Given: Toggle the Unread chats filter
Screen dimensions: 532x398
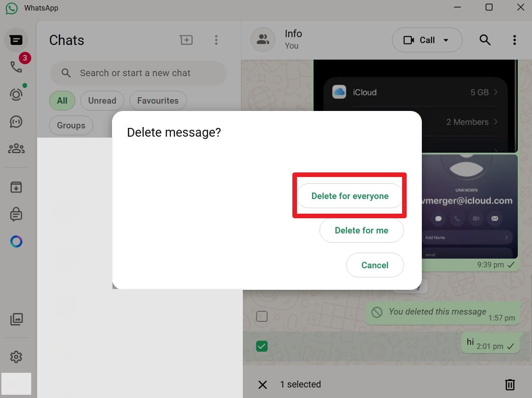Looking at the screenshot, I should coord(102,100).
